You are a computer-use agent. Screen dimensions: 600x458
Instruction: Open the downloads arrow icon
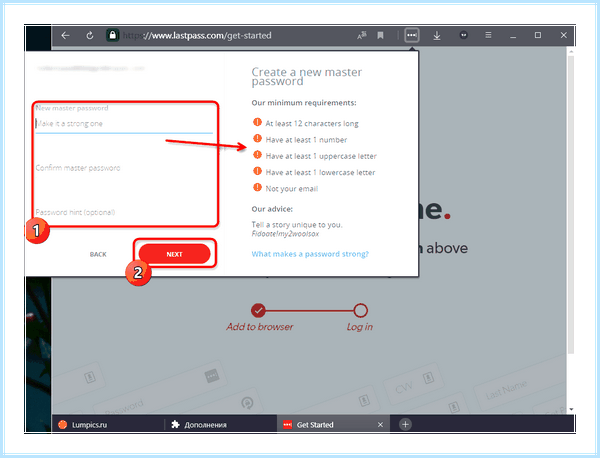(437, 36)
